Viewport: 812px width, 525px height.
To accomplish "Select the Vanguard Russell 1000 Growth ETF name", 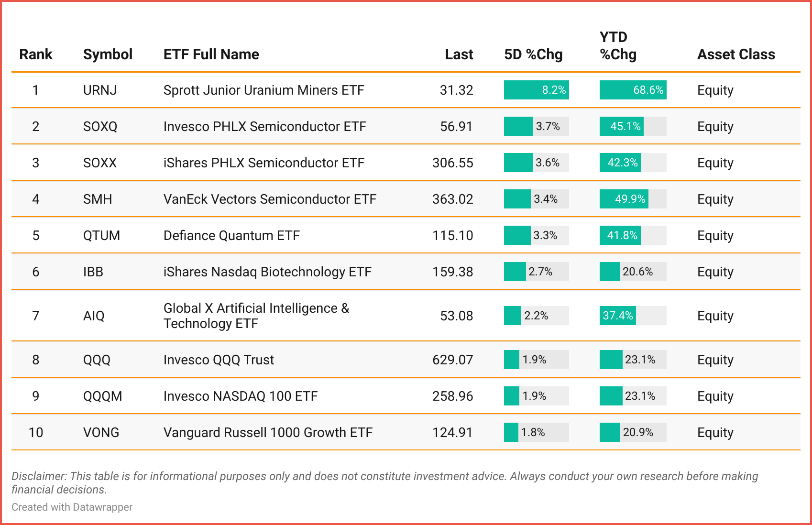I will pos(268,433).
